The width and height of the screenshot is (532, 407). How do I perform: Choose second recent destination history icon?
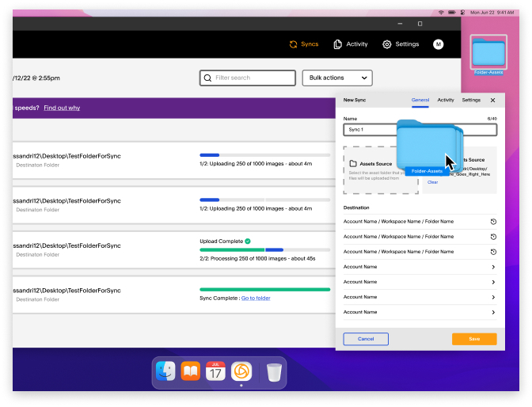pyautogui.click(x=493, y=237)
